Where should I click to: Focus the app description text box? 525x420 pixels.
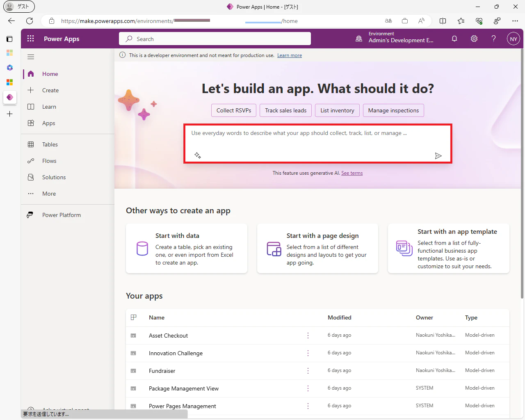click(x=318, y=144)
